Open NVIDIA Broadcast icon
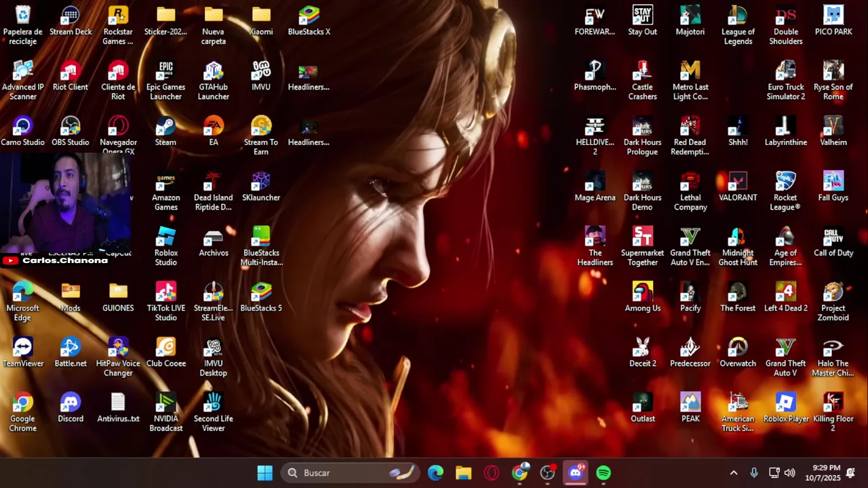The width and height of the screenshot is (868, 488). [165, 413]
